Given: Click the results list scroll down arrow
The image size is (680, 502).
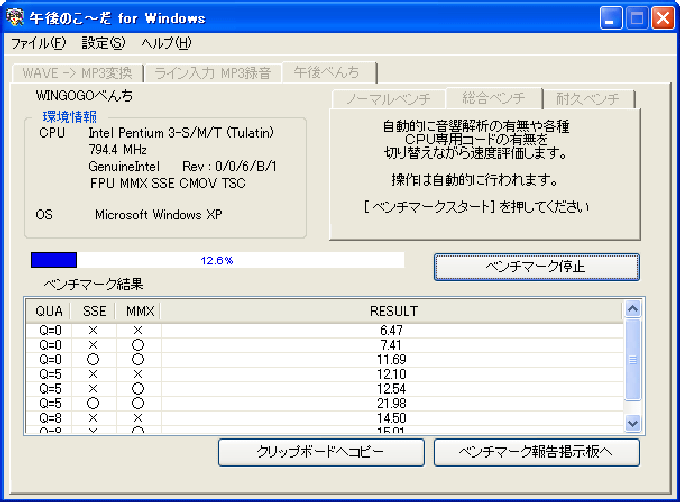Looking at the screenshot, I should 633,423.
